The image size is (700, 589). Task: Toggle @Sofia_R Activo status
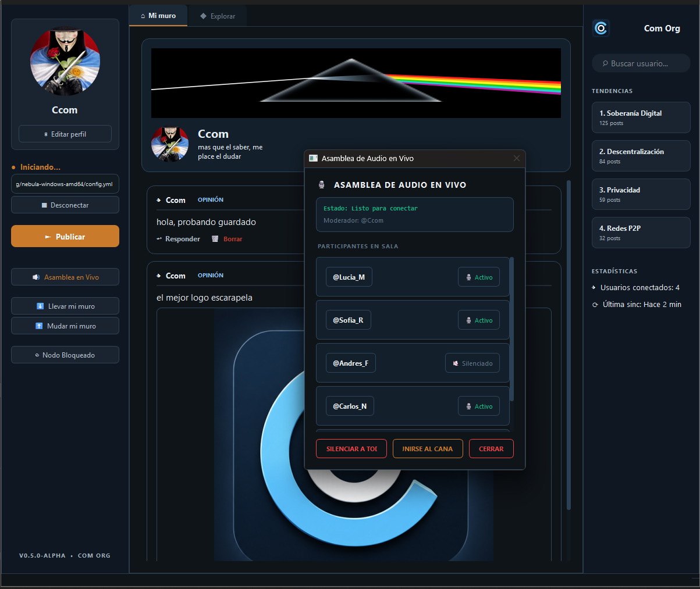[x=478, y=320]
